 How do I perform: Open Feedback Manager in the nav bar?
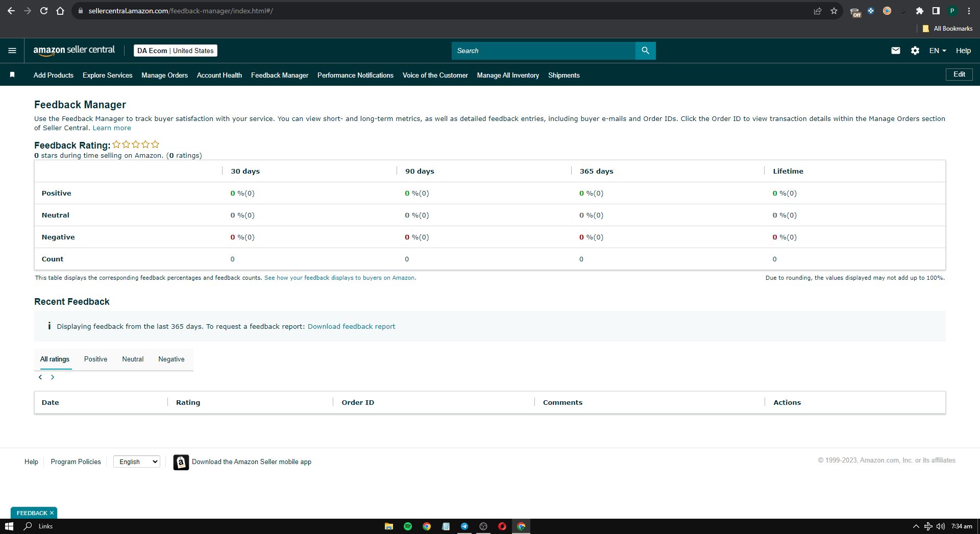pos(280,75)
